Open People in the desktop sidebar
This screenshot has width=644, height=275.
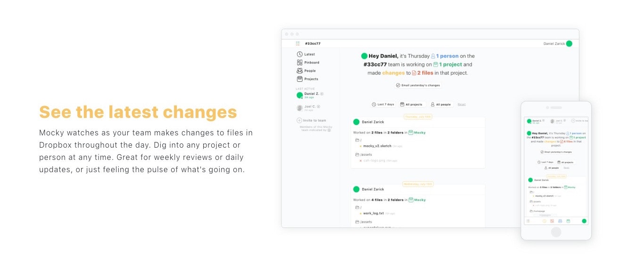pos(306,71)
